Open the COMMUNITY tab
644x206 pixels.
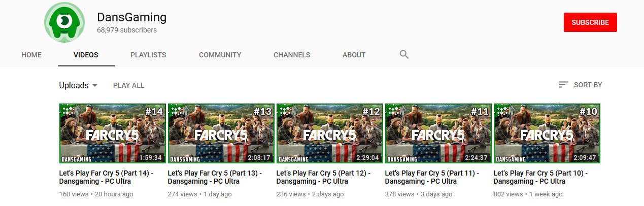pos(220,55)
